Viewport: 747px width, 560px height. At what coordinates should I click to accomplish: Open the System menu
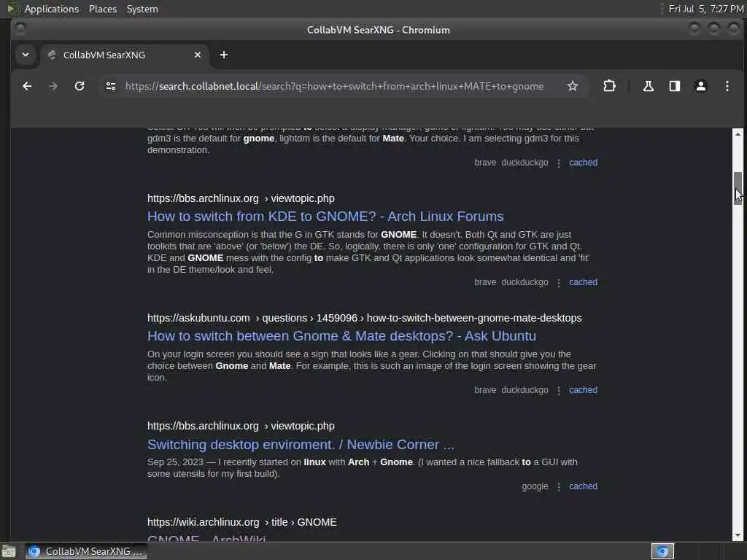click(142, 9)
